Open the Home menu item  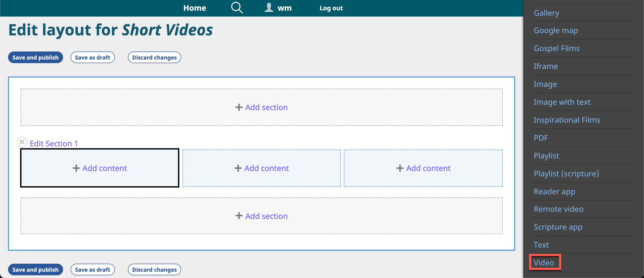tap(194, 8)
